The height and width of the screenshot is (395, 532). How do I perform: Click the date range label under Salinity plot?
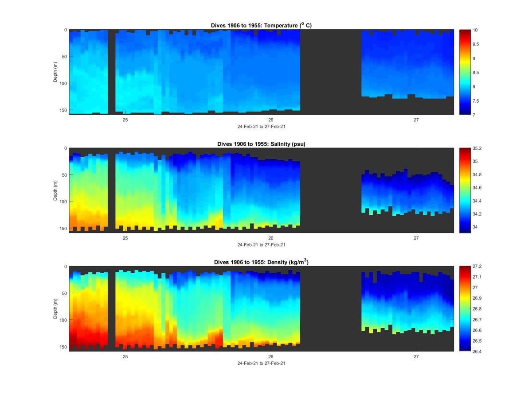261,245
